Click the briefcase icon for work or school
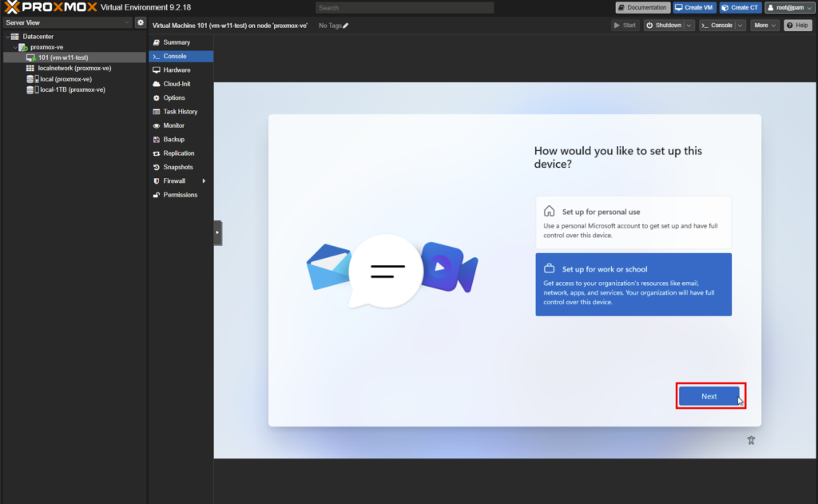 (549, 268)
